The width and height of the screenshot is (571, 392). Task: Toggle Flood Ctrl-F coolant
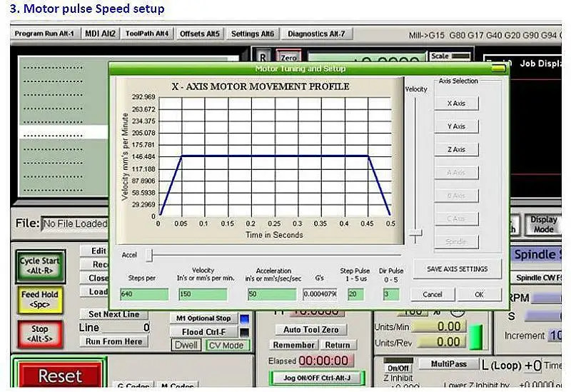pos(203,332)
